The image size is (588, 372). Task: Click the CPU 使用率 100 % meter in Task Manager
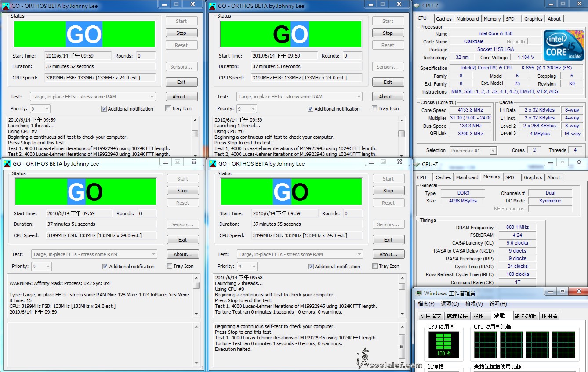click(443, 344)
